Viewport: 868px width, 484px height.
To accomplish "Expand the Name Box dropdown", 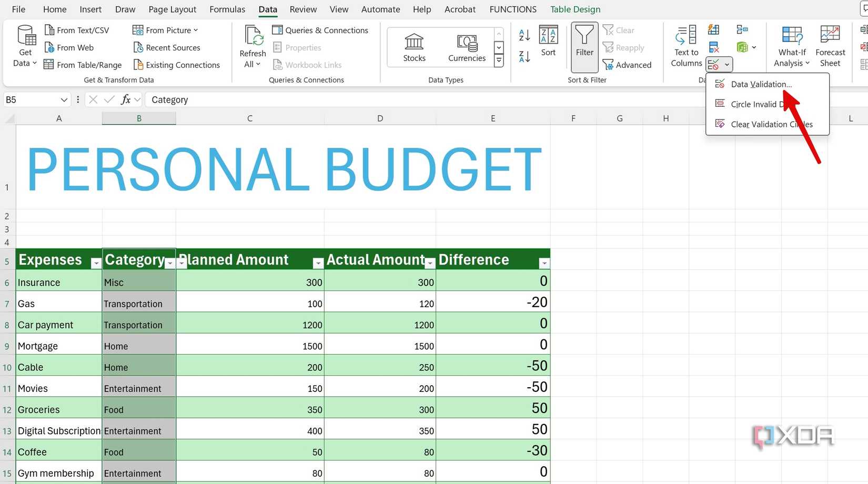I will (x=64, y=100).
